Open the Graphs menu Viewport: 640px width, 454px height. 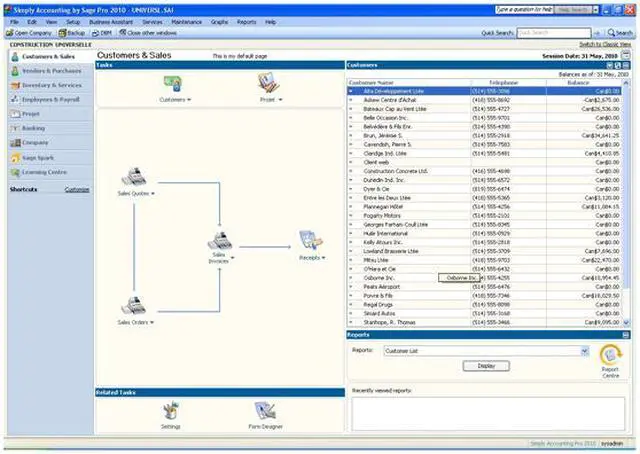point(220,22)
